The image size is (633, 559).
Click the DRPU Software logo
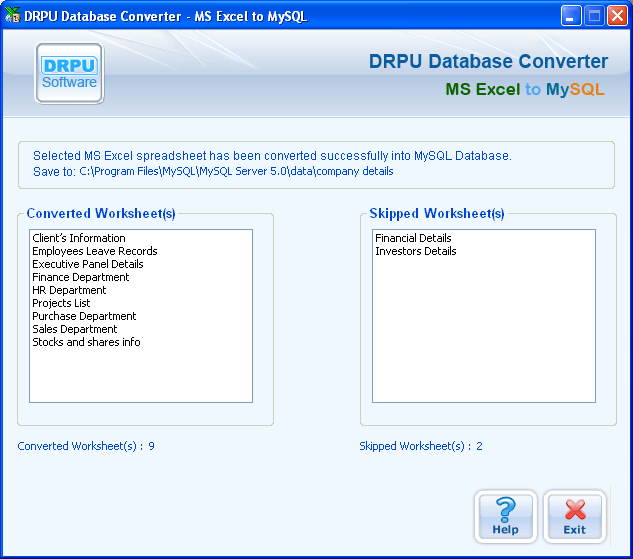pyautogui.click(x=69, y=73)
